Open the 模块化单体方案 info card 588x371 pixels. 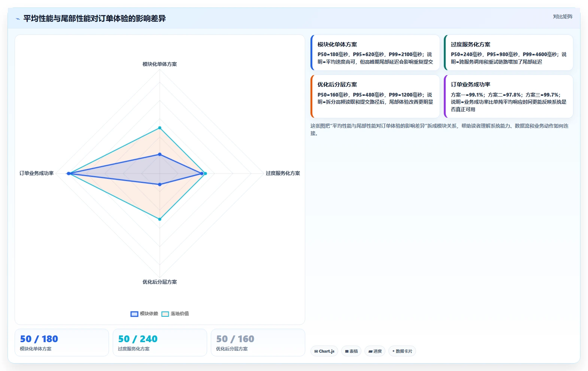[x=375, y=52]
